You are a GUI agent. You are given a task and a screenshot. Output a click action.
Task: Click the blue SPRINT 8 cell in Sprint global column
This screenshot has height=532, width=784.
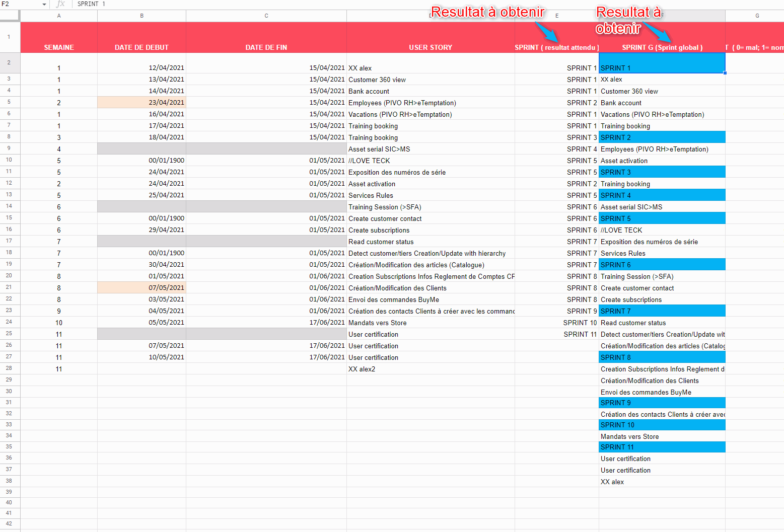(x=662, y=357)
